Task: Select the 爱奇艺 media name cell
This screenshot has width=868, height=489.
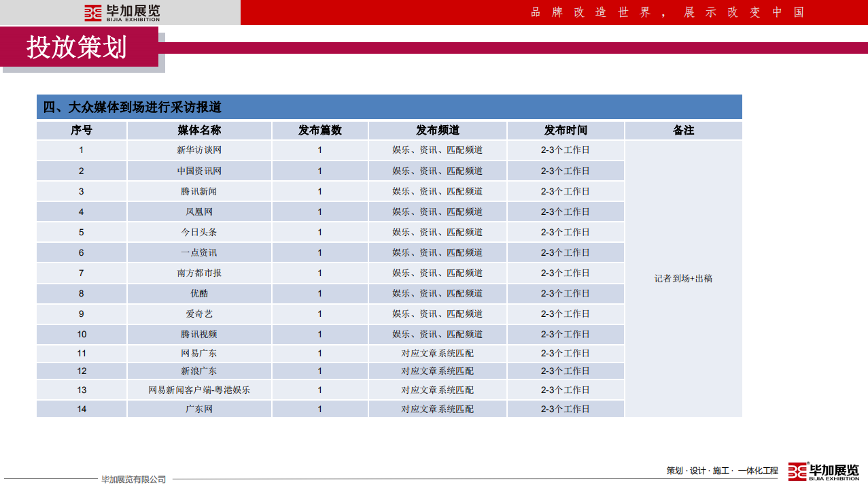Action: pos(199,314)
